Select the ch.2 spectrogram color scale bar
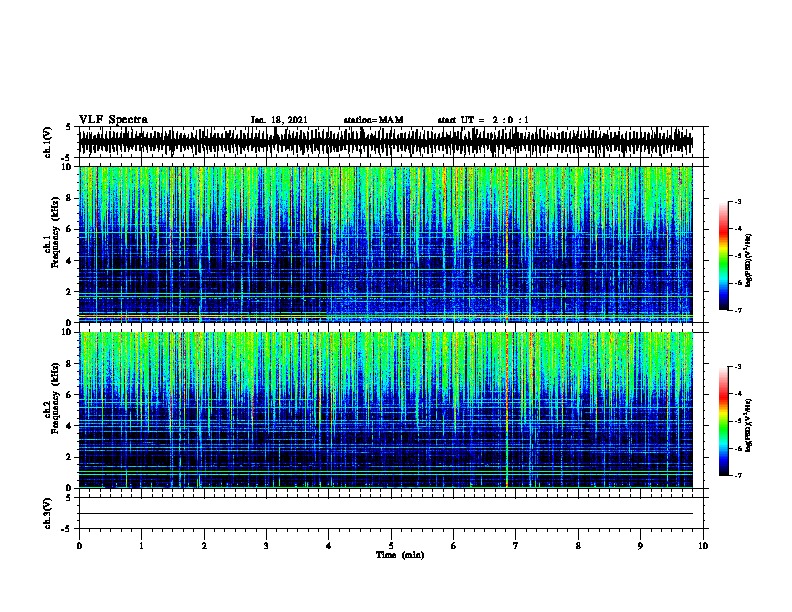The height and width of the screenshot is (612, 792). pyautogui.click(x=723, y=421)
